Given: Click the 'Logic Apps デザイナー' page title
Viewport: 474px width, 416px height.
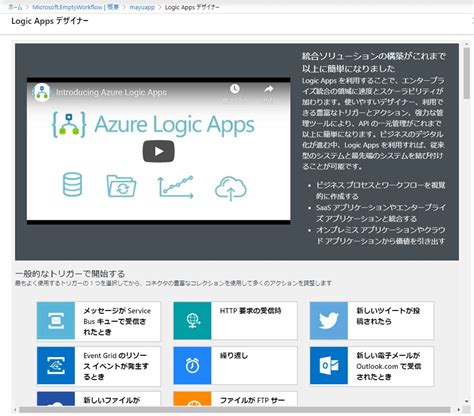Looking at the screenshot, I should [x=50, y=21].
